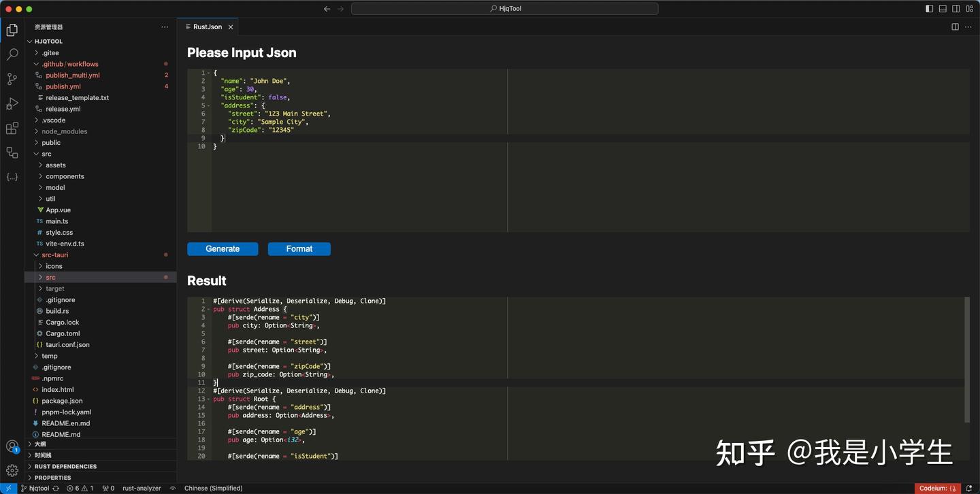This screenshot has height=494, width=980.
Task: Expand the .gitee folder
Action: click(101, 52)
